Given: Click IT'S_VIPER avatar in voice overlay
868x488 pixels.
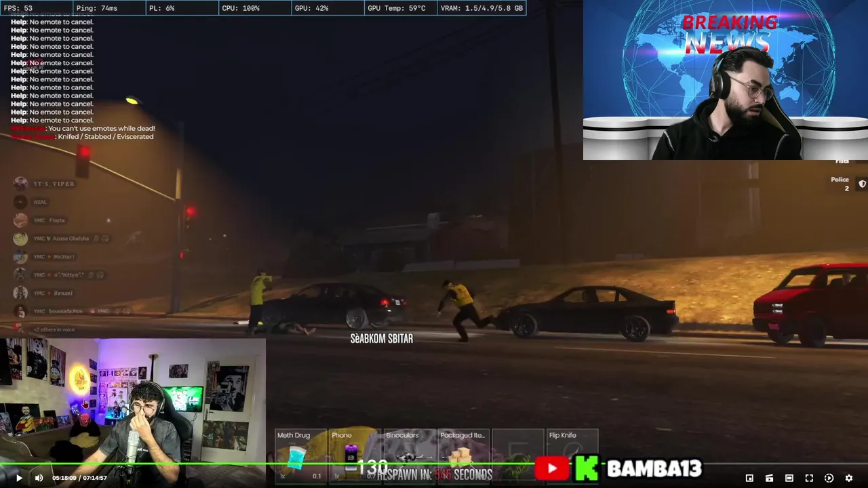Looking at the screenshot, I should (x=20, y=184).
